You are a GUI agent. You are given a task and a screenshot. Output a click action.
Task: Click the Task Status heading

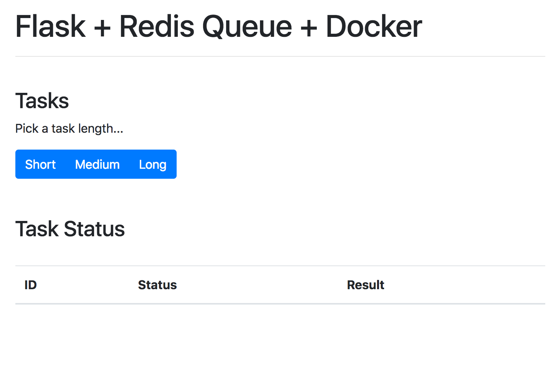70,229
